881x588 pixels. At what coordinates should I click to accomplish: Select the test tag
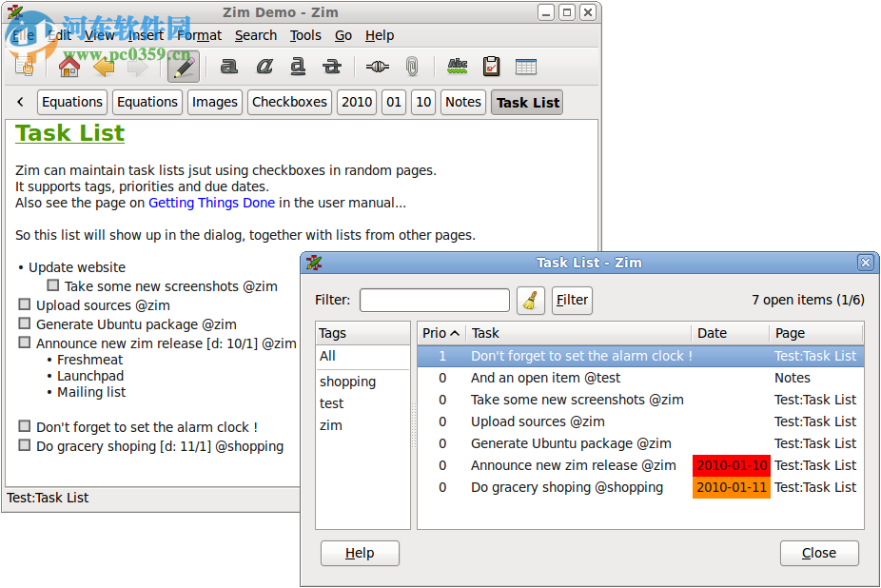pyautogui.click(x=362, y=403)
